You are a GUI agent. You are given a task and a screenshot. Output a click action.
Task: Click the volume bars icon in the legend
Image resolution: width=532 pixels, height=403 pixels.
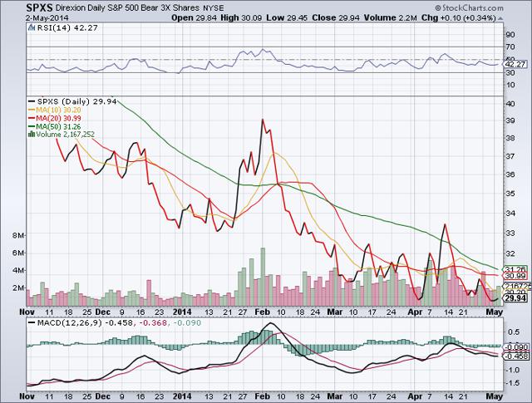[32, 135]
